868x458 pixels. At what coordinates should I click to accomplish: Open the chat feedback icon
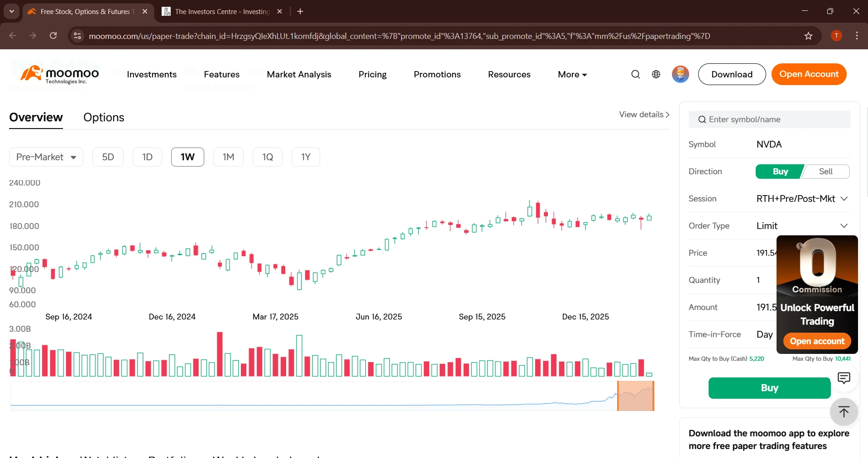(844, 378)
